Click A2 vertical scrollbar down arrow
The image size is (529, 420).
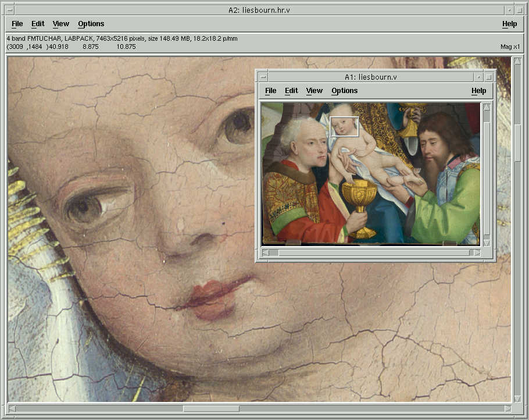click(x=517, y=398)
